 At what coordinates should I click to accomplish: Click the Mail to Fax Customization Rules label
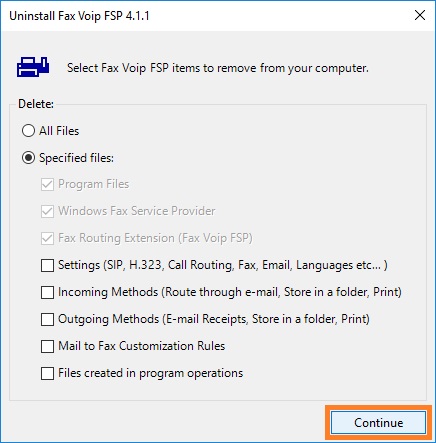click(142, 346)
